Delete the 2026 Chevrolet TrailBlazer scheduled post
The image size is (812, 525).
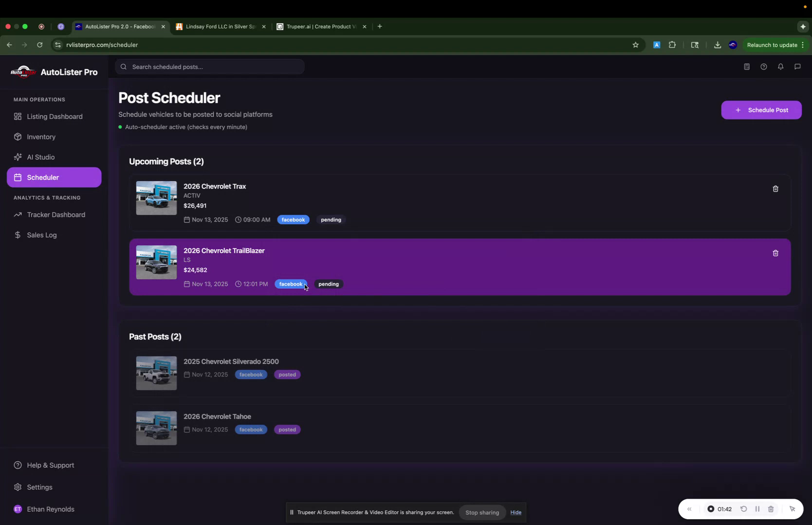775,253
